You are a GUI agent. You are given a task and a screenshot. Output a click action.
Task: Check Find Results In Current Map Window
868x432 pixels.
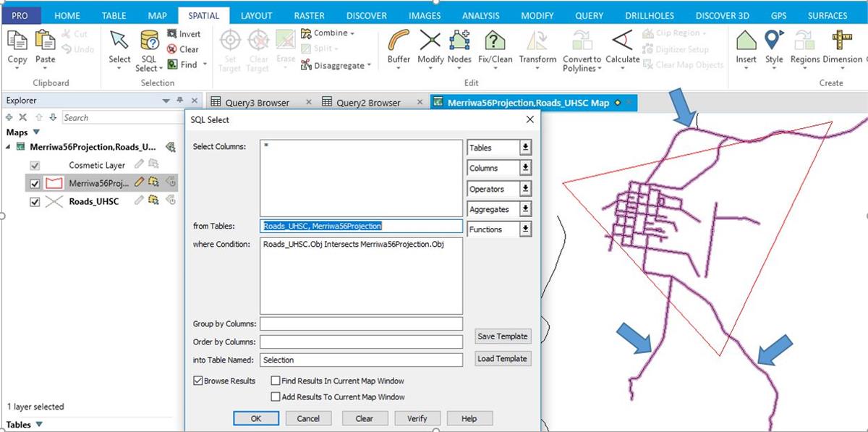coord(276,381)
